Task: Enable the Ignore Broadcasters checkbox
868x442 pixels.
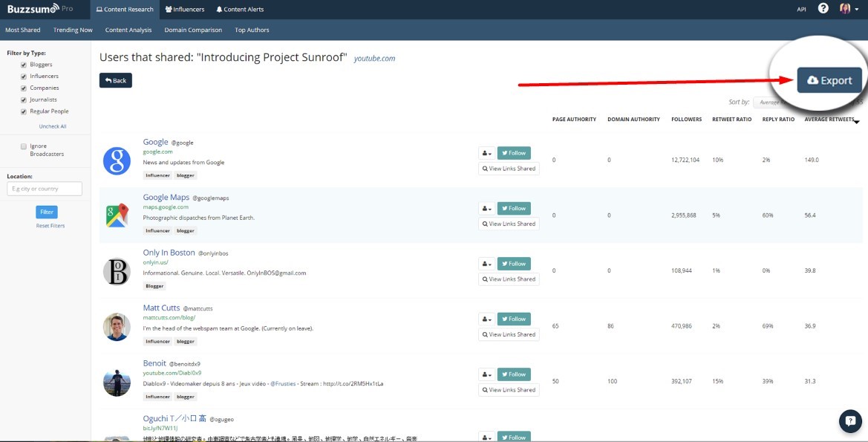Action: tap(24, 147)
